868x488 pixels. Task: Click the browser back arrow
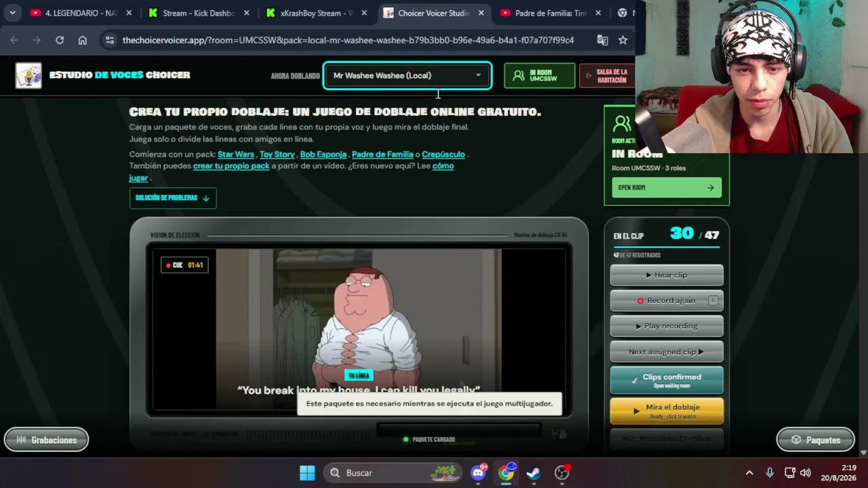pos(14,40)
